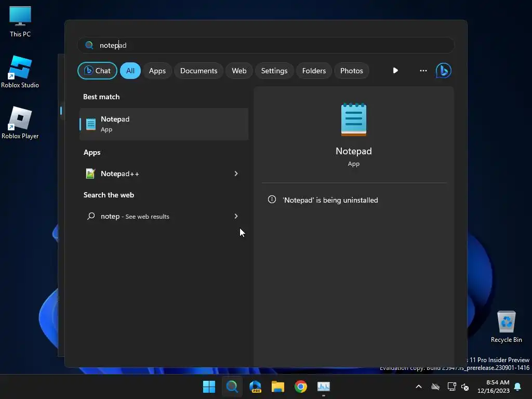The image size is (532, 399).
Task: Switch to the Documents filter tab
Action: tap(198, 71)
